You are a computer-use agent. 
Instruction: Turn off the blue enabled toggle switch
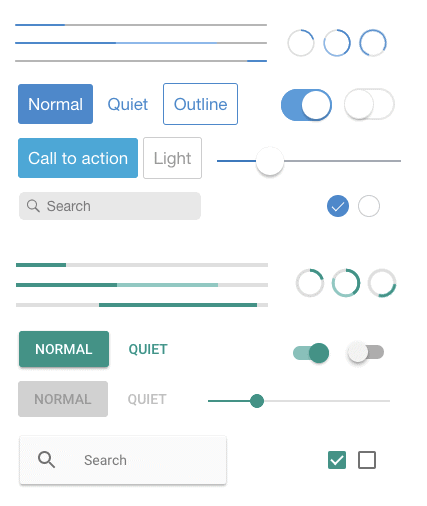point(306,105)
